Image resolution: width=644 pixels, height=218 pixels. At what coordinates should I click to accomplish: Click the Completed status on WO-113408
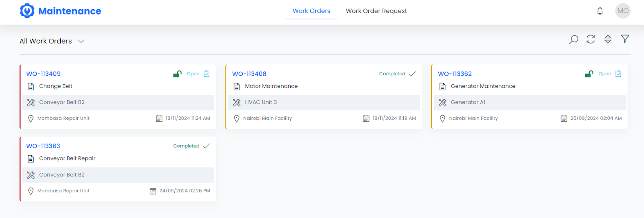tap(392, 74)
